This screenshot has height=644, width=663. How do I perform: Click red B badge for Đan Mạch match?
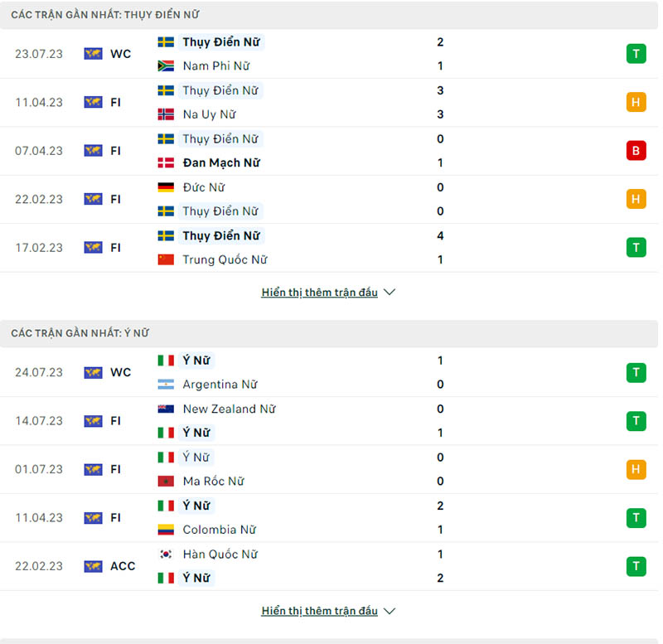click(x=636, y=151)
